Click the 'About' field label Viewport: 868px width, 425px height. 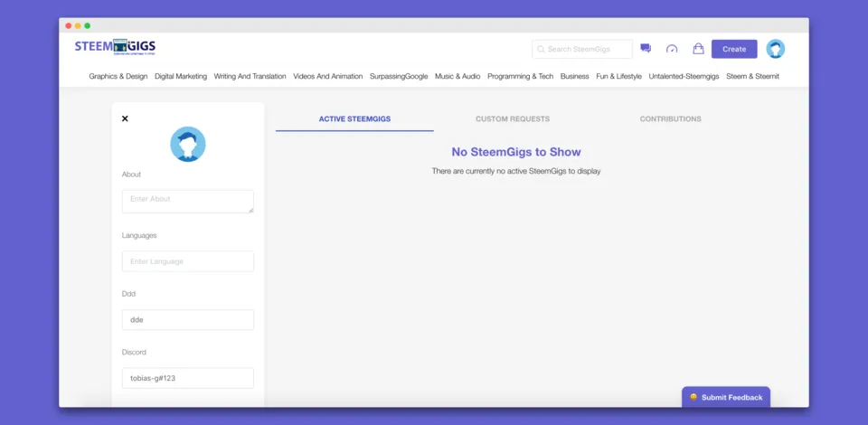[x=131, y=175]
